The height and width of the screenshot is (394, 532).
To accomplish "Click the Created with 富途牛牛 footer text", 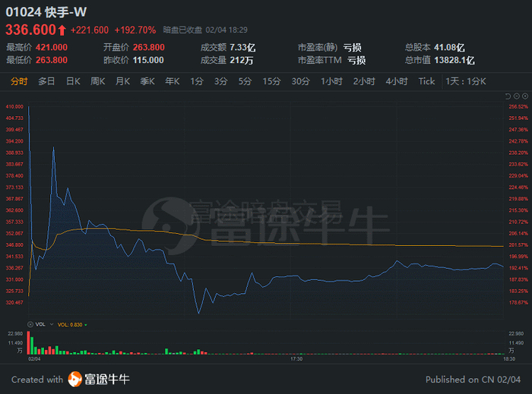I will pyautogui.click(x=71, y=380).
